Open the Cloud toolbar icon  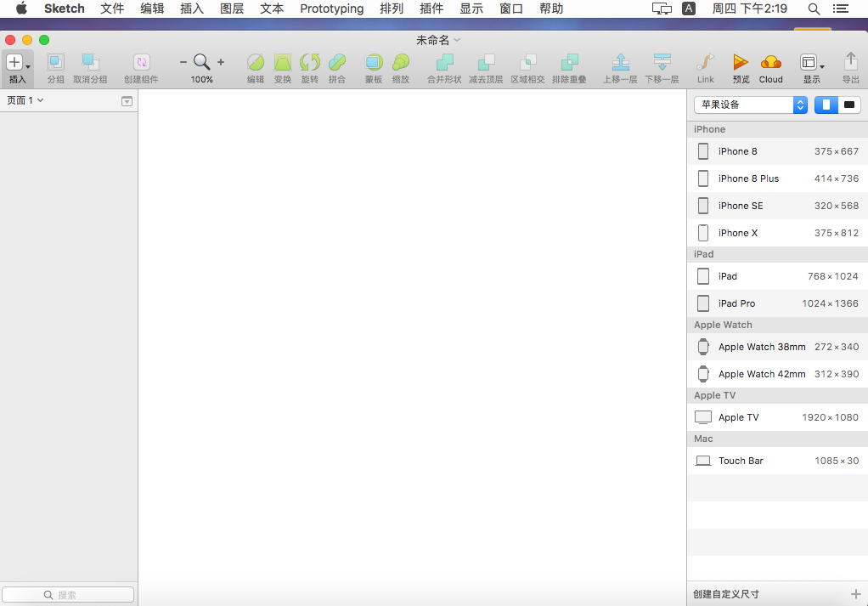point(770,62)
